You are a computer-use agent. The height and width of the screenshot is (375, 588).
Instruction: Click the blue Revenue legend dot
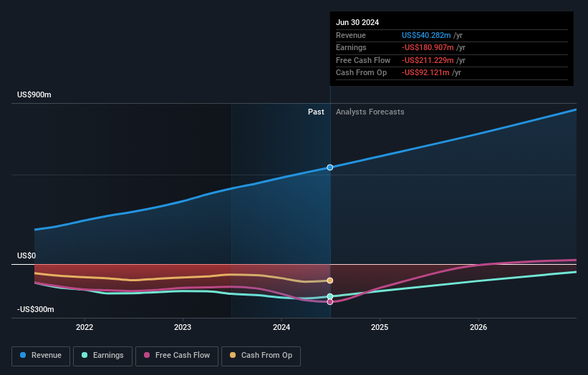click(x=23, y=355)
